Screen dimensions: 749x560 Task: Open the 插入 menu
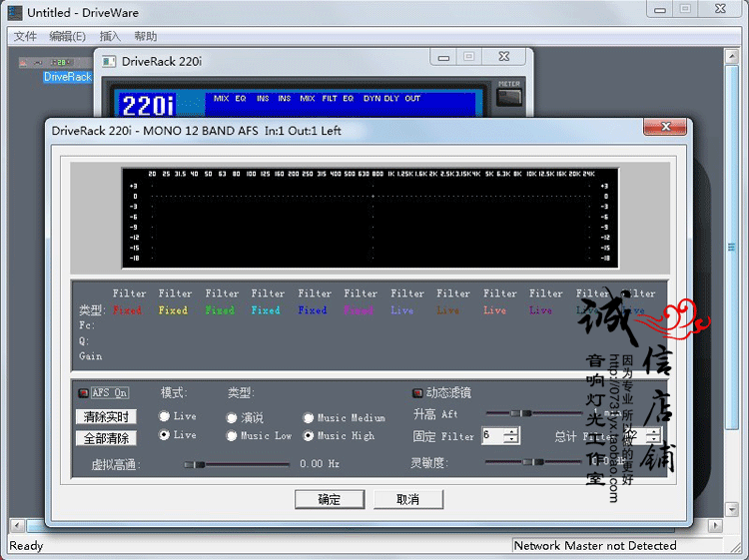110,36
